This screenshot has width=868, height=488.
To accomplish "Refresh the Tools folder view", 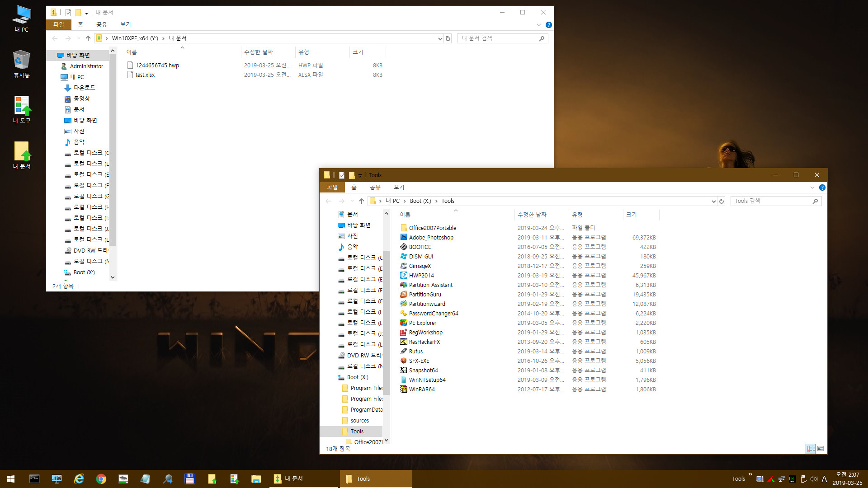I will click(x=722, y=201).
